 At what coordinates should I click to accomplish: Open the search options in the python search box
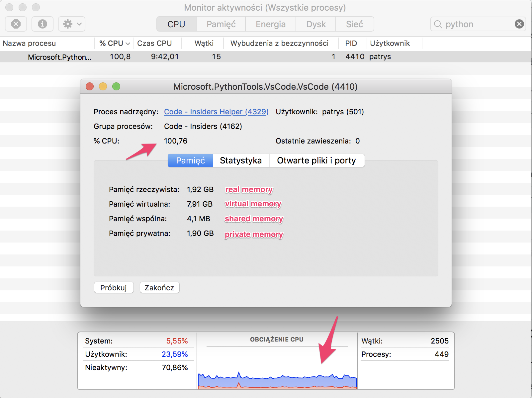pyautogui.click(x=438, y=24)
